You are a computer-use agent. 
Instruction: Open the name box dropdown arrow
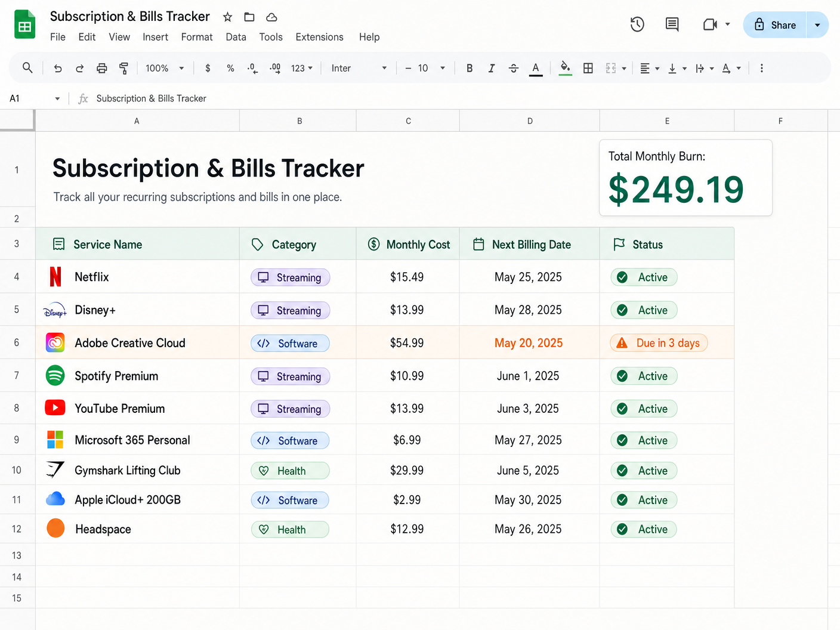tap(57, 98)
